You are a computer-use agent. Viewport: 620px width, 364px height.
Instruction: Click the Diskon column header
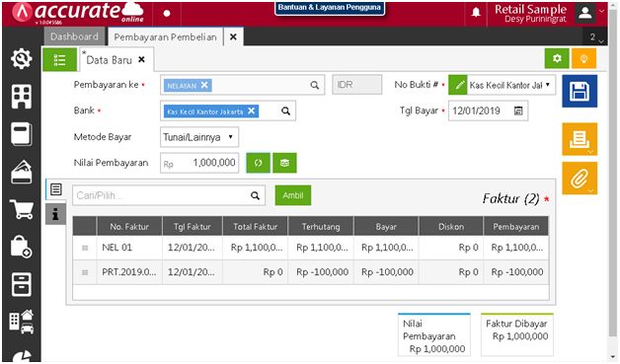click(451, 227)
